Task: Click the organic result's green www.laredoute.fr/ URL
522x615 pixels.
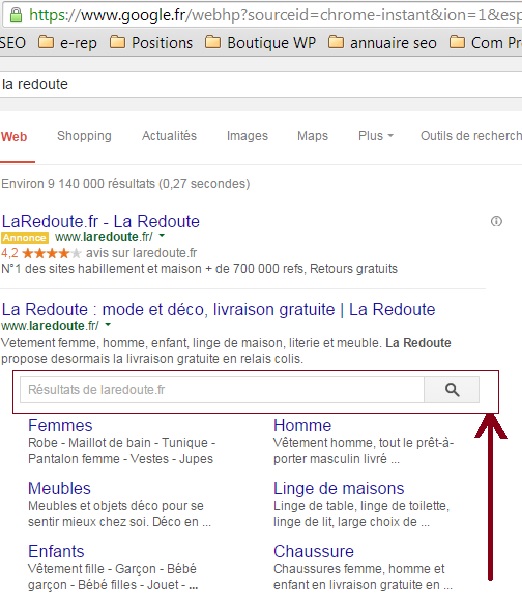Action: point(50,326)
